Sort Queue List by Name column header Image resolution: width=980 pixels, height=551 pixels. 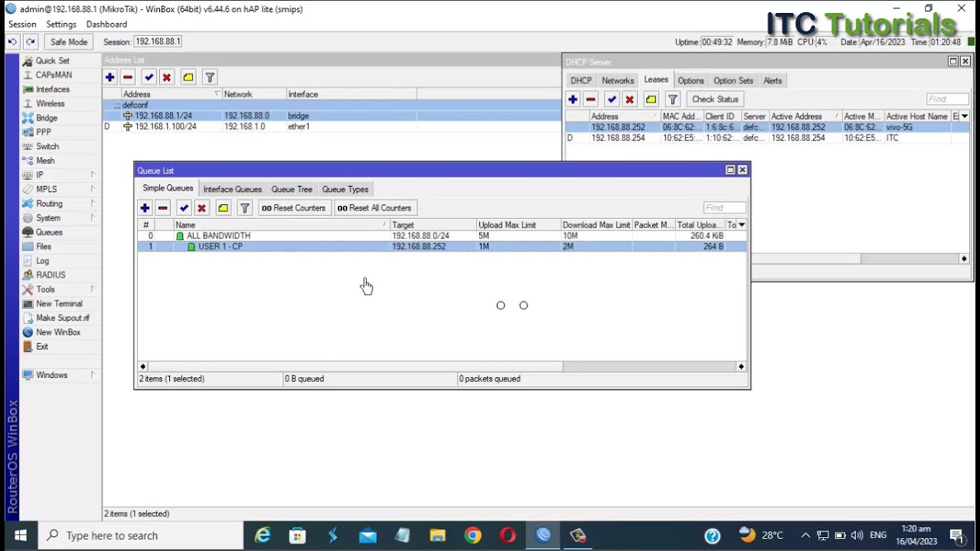pos(281,225)
